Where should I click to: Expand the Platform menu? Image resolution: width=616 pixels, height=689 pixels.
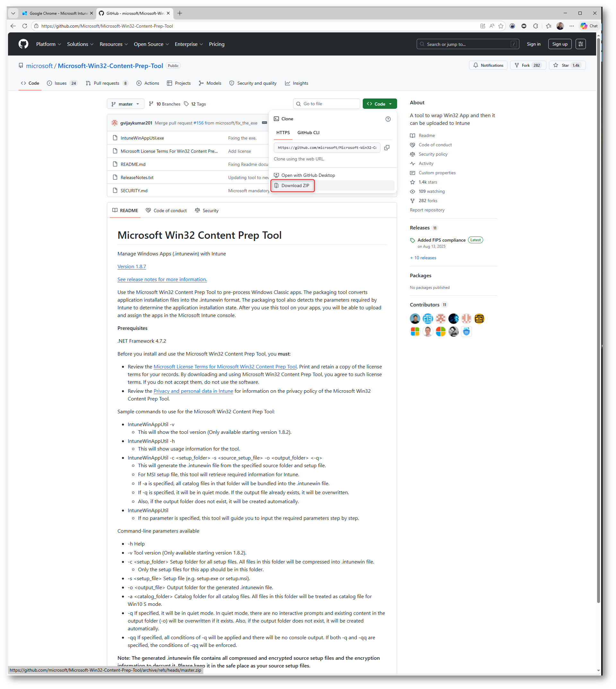[x=48, y=44]
